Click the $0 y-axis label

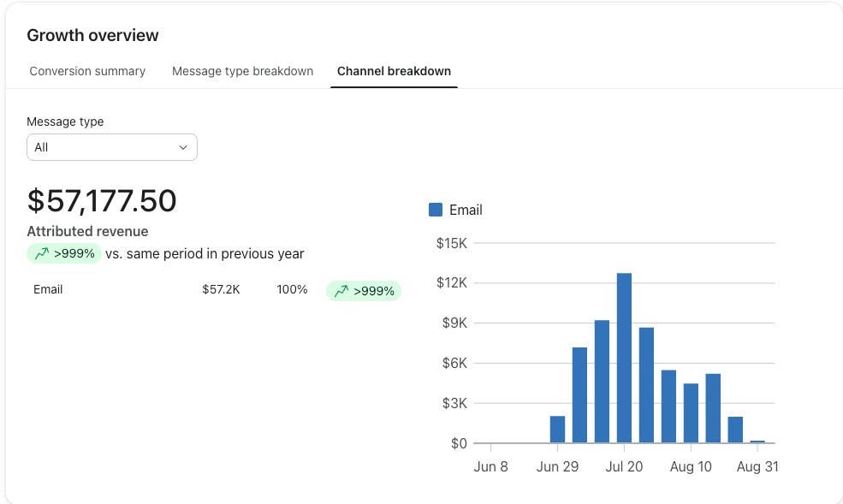(x=459, y=443)
